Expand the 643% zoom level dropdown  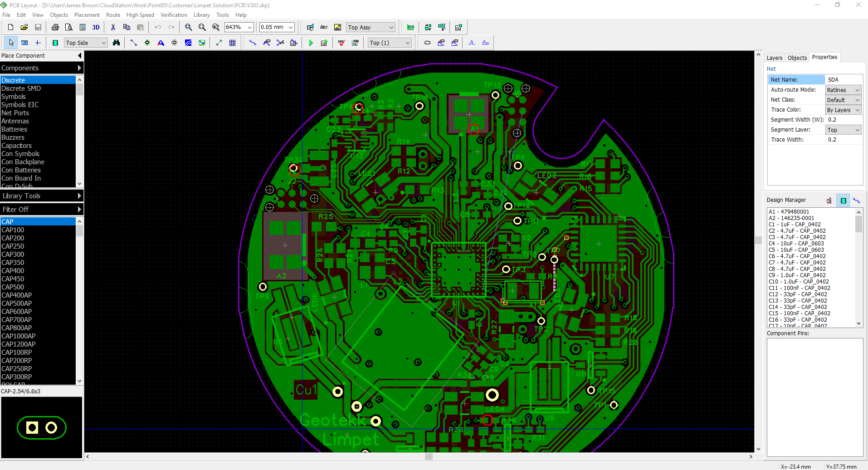coord(249,27)
